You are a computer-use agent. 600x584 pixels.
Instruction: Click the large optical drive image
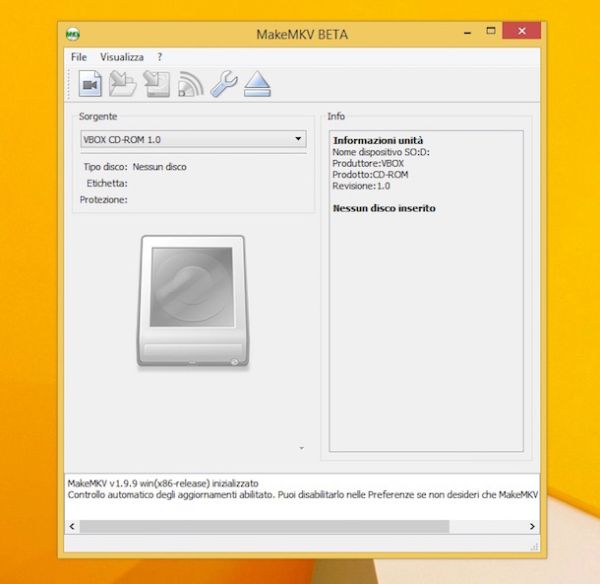click(x=191, y=301)
